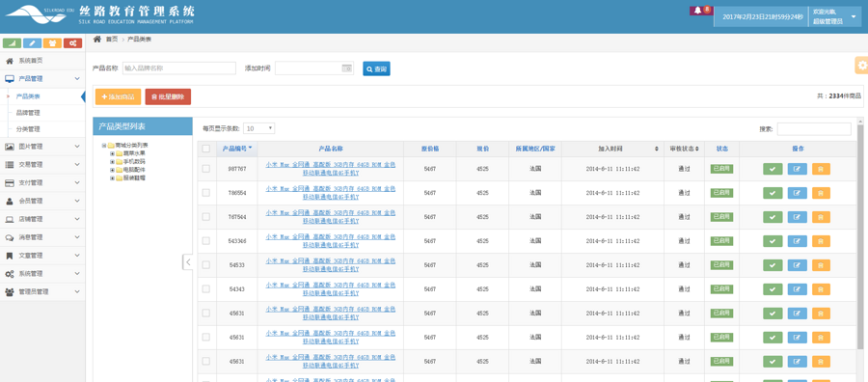This screenshot has width=868, height=382.
Task: Check the box for product T86554
Action: point(206,193)
